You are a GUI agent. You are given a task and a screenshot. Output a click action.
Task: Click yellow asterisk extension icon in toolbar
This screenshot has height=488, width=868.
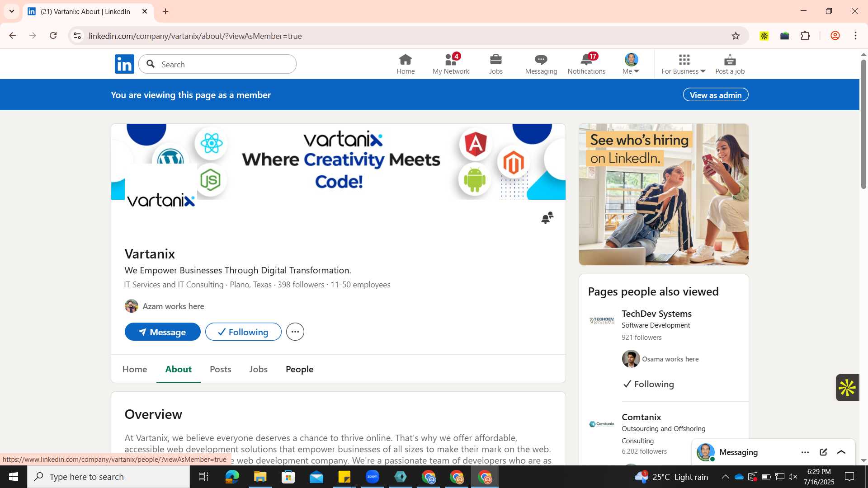764,36
